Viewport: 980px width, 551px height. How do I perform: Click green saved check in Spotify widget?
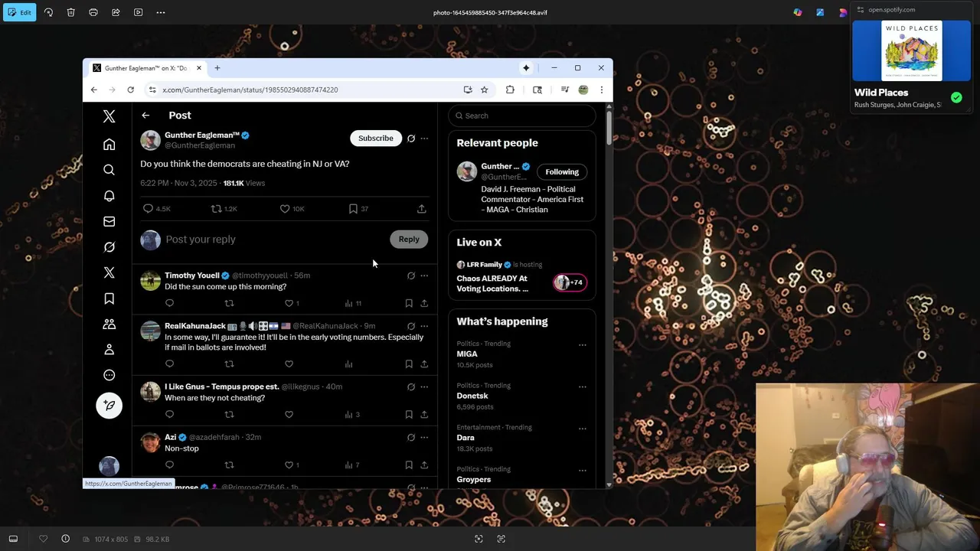click(x=956, y=98)
